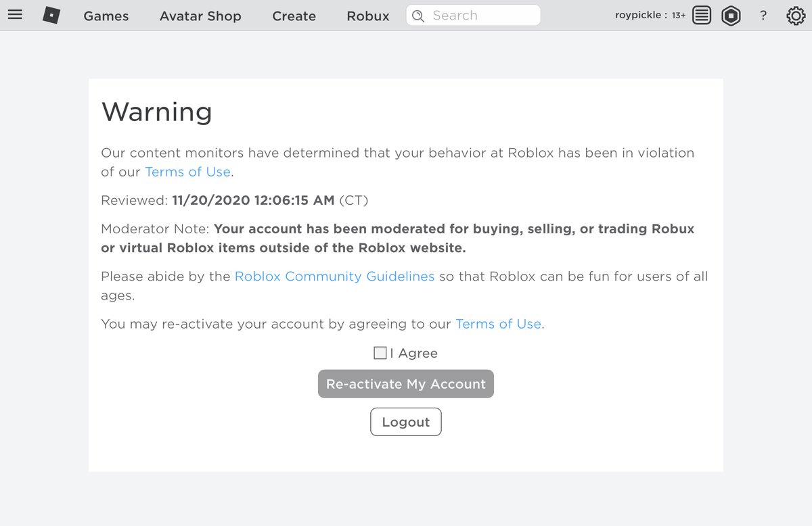Viewport: 812px width, 526px height.
Task: Check the I Agree checkbox
Action: pos(380,353)
